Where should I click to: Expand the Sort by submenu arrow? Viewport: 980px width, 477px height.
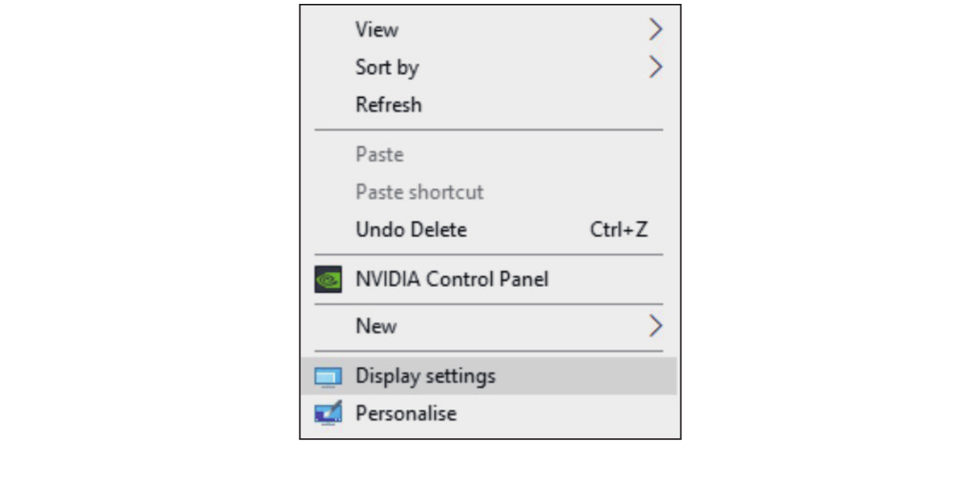tap(656, 67)
